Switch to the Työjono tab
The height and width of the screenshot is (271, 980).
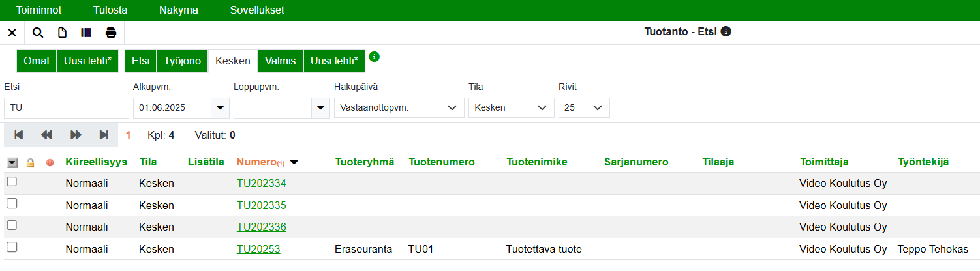(182, 61)
